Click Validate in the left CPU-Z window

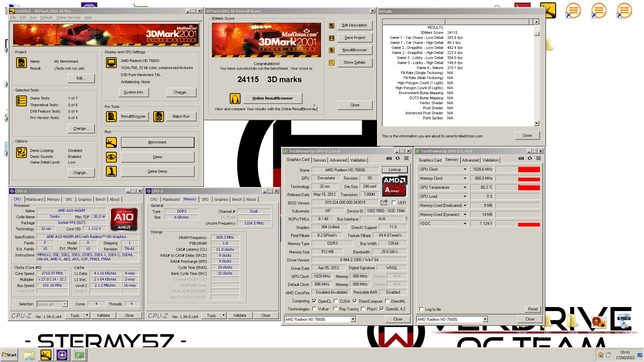(103, 315)
